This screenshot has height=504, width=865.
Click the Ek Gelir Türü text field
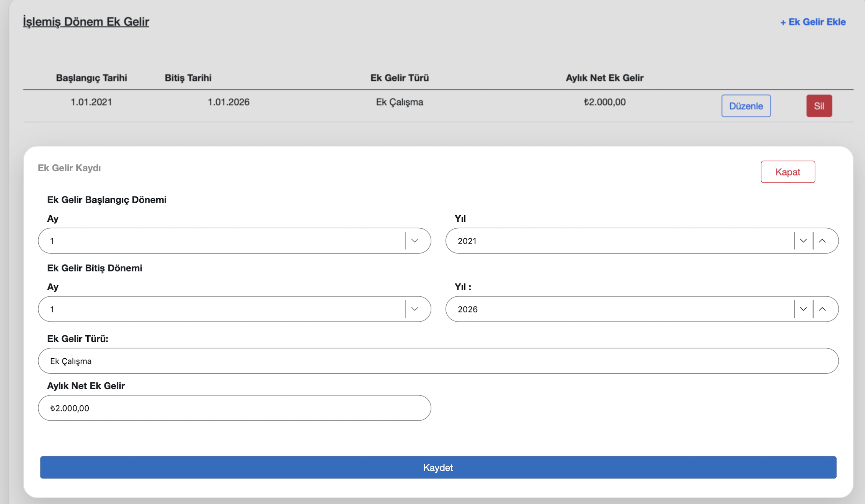tap(438, 361)
